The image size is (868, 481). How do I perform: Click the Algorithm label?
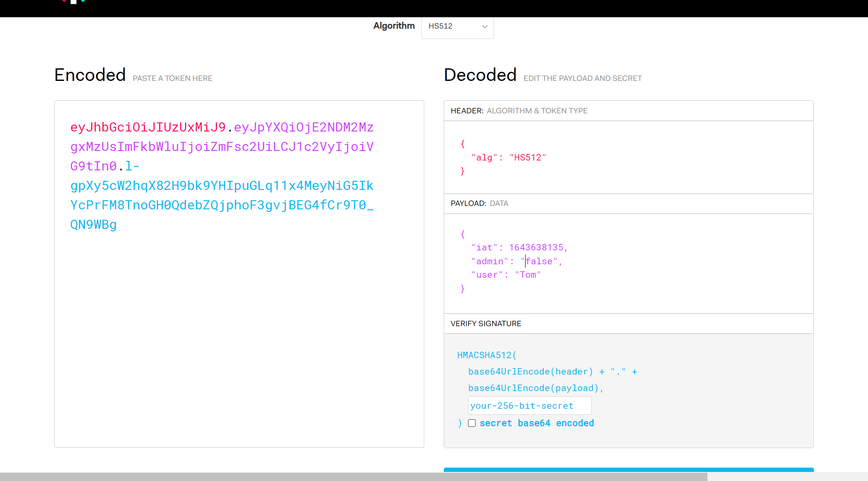point(394,26)
